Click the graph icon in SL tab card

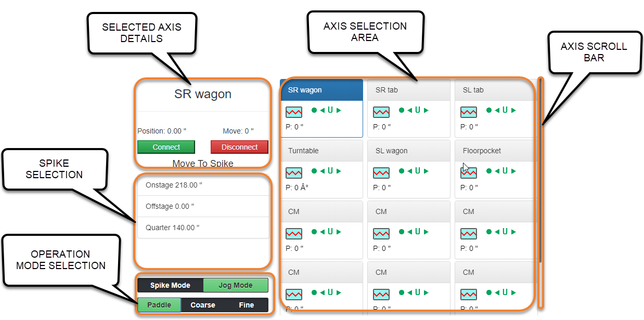469,112
